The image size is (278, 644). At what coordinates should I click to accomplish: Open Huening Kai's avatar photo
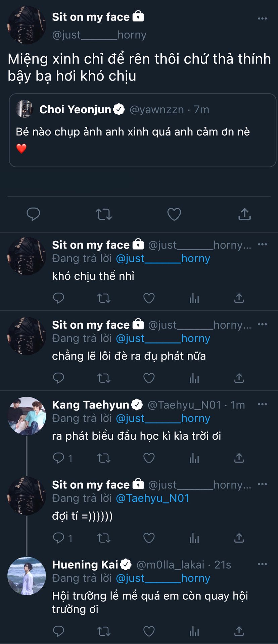pos(27,576)
